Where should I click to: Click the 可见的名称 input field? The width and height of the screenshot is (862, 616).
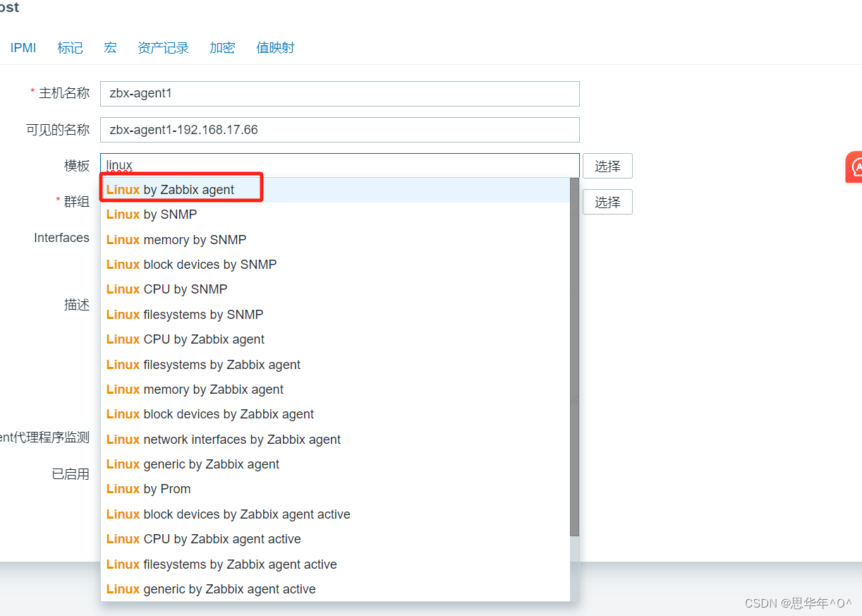(x=340, y=130)
